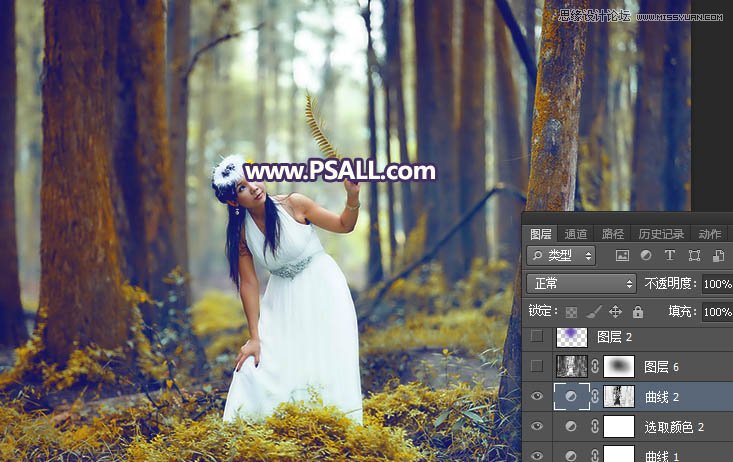733x462 pixels.
Task: Click layer name 曲线 2
Action: [661, 397]
